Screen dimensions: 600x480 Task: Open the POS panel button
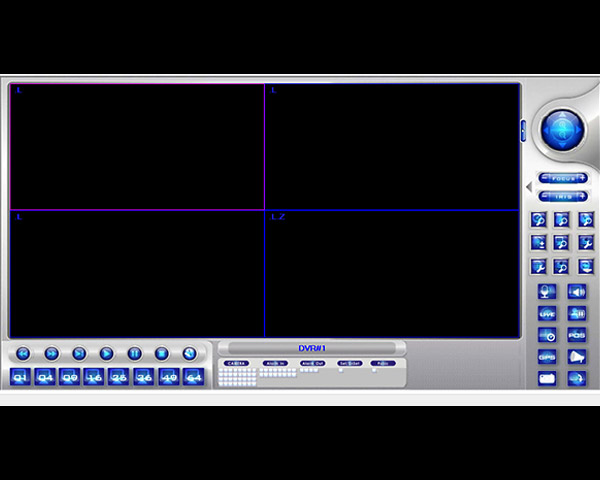pyautogui.click(x=577, y=335)
